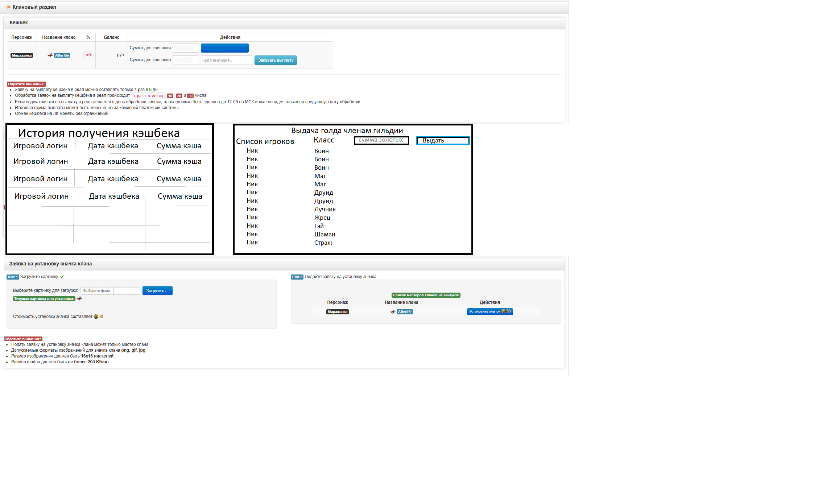Click the first Сумма для списания field

186,48
